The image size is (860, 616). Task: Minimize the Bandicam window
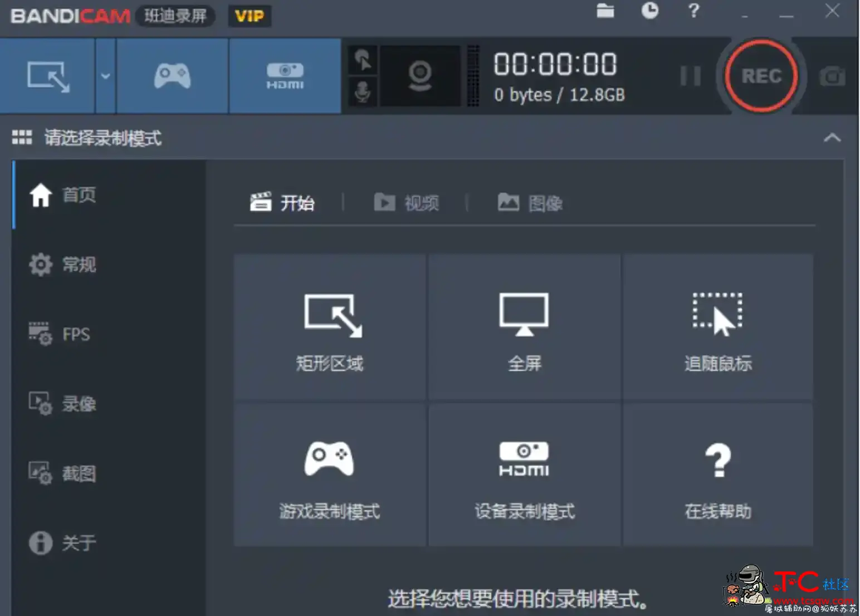(786, 16)
